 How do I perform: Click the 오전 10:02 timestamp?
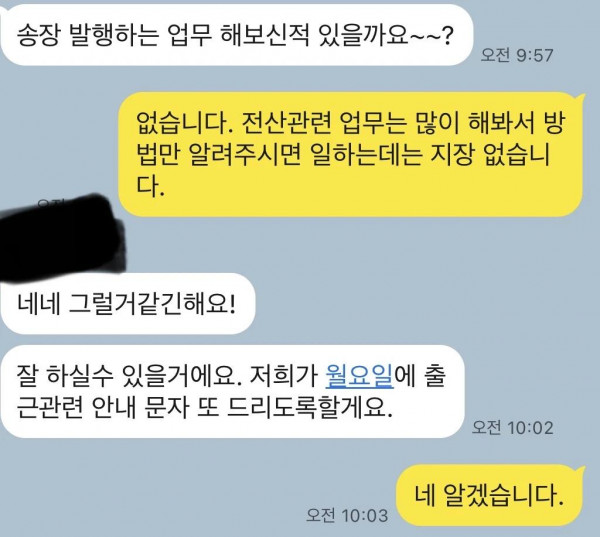512,427
